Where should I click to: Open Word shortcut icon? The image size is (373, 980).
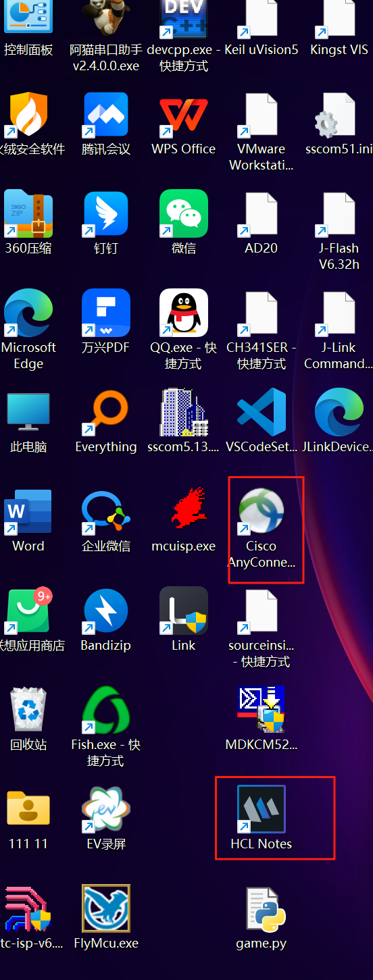pos(28,513)
